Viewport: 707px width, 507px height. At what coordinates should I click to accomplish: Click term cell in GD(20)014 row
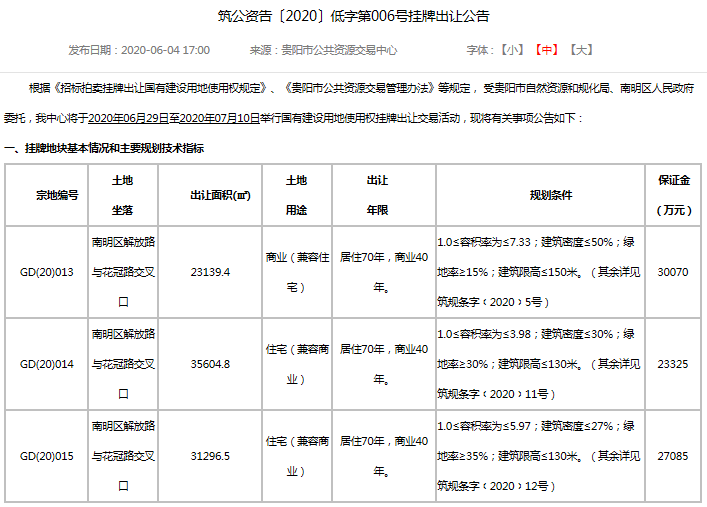(384, 364)
